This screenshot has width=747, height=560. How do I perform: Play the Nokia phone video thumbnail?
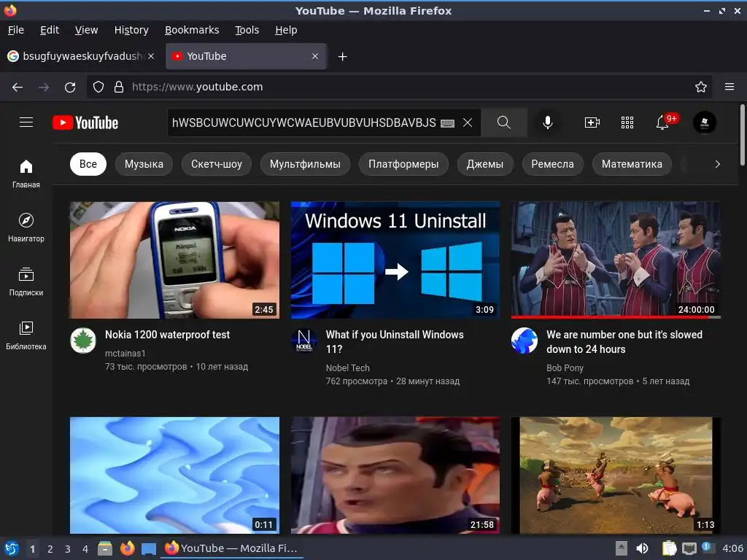[x=174, y=260]
